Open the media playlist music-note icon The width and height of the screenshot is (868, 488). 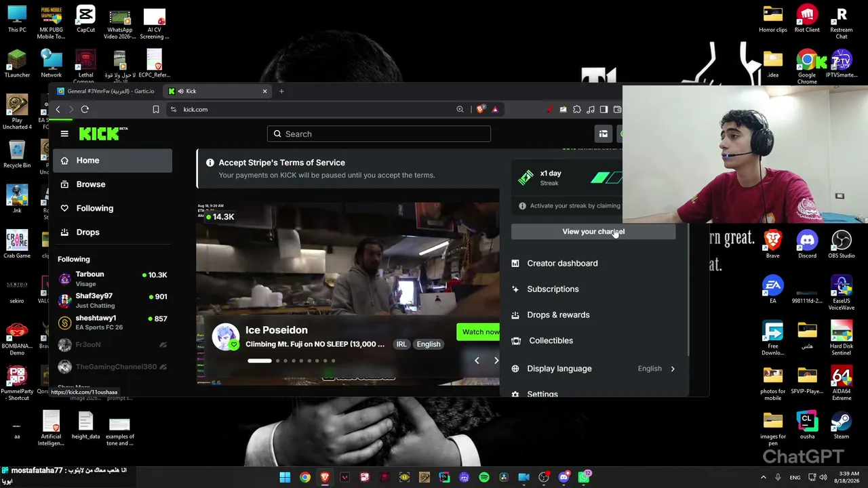tap(591, 109)
